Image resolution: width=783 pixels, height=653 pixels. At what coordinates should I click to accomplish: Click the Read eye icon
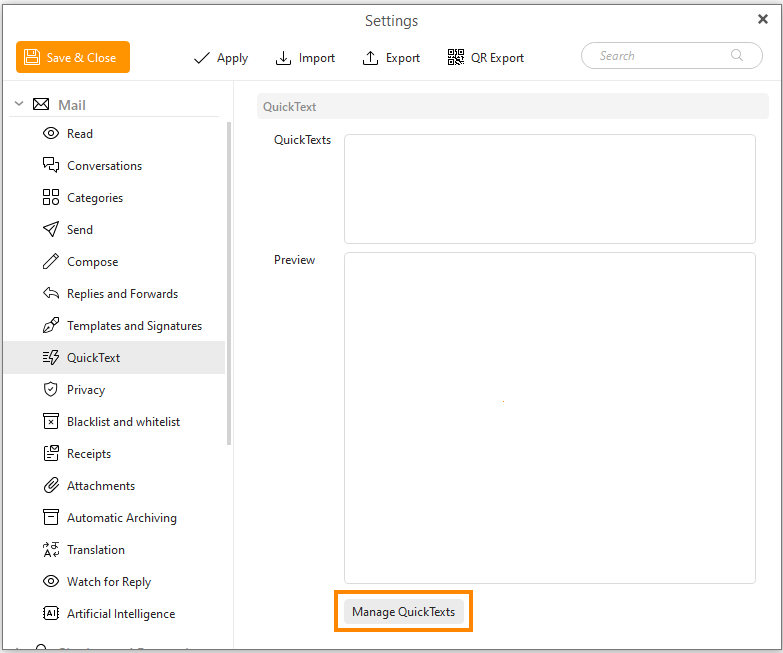click(51, 134)
